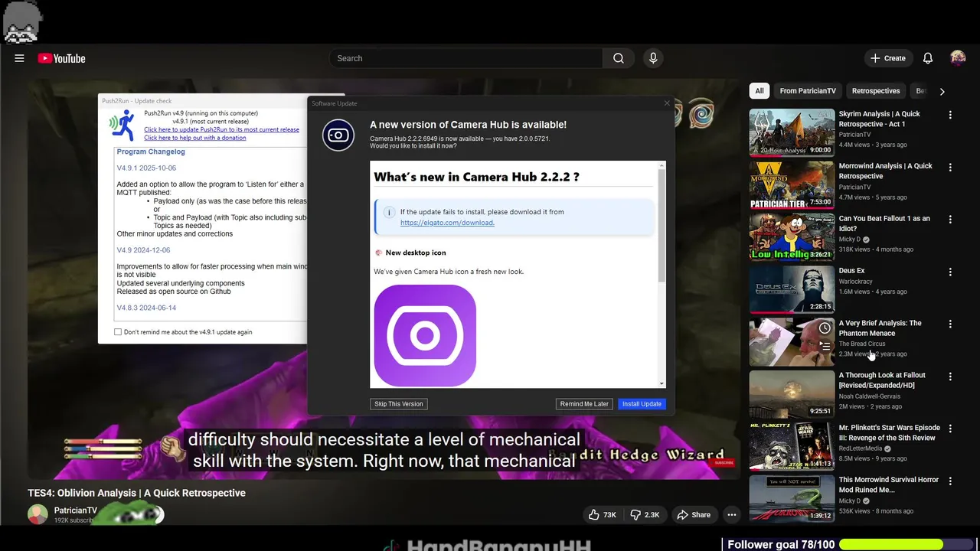Click the release notes scrollbar down arrow
This screenshot has height=551, width=980.
point(662,383)
